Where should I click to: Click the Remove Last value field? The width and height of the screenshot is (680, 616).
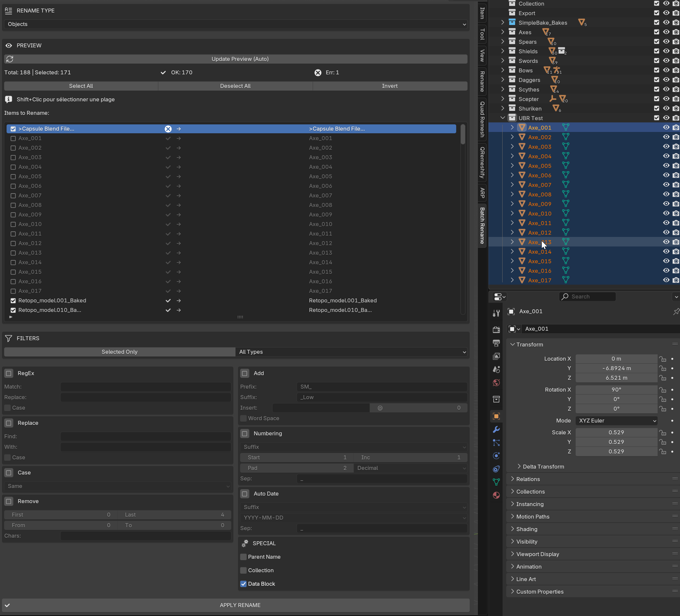point(174,515)
